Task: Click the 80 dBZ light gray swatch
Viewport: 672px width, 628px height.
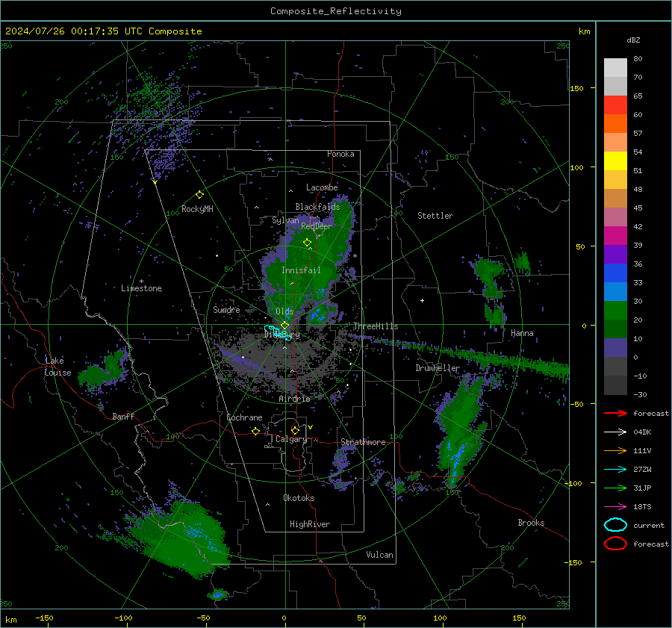Action: (615, 67)
